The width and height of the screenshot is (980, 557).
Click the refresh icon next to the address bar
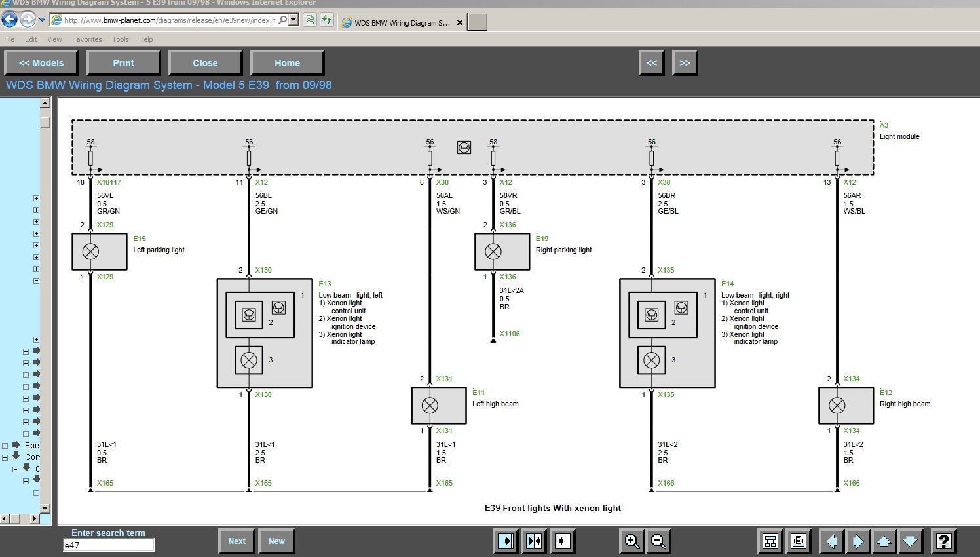click(x=326, y=20)
